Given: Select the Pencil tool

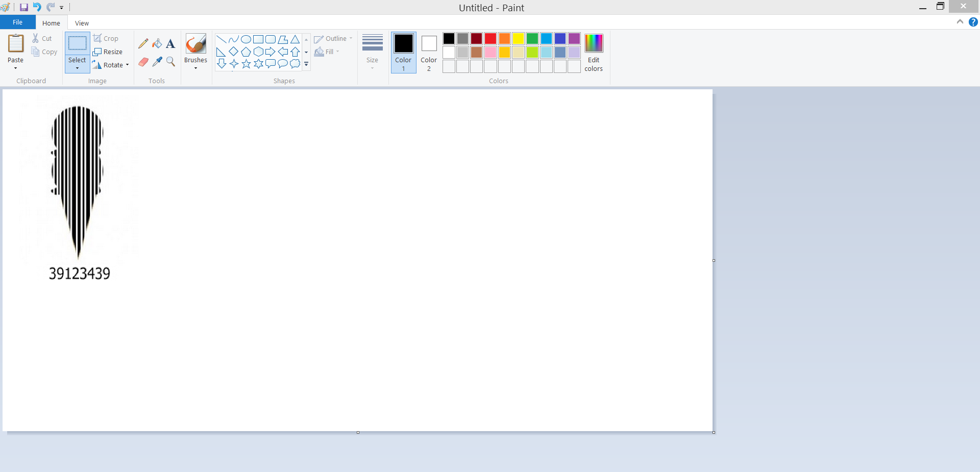Looking at the screenshot, I should pyautogui.click(x=143, y=44).
